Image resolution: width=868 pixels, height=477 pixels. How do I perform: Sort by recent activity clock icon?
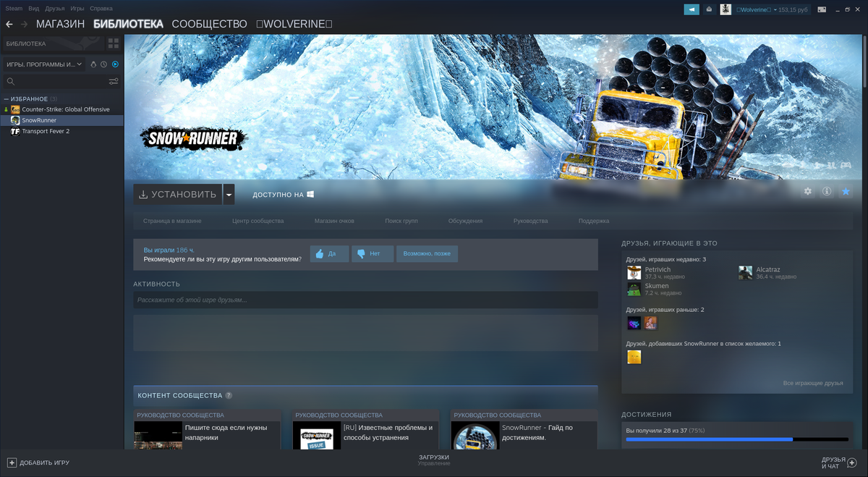point(104,64)
